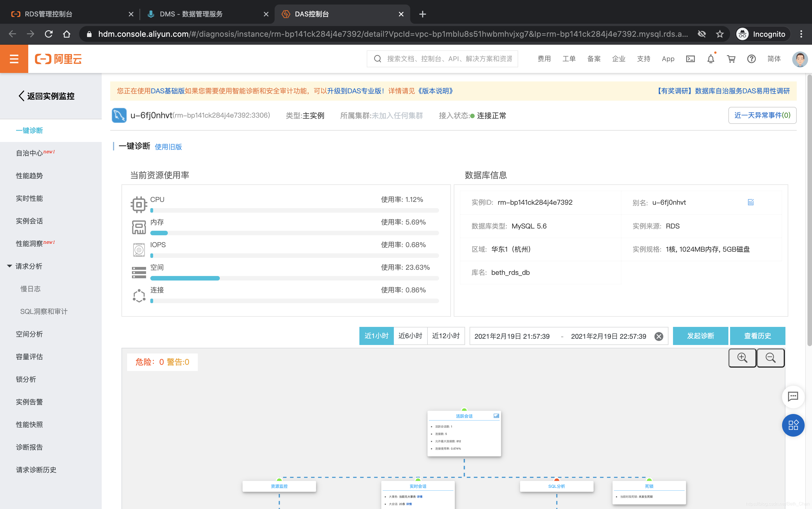Zoom out on the diagnosis graph

pyautogui.click(x=770, y=357)
